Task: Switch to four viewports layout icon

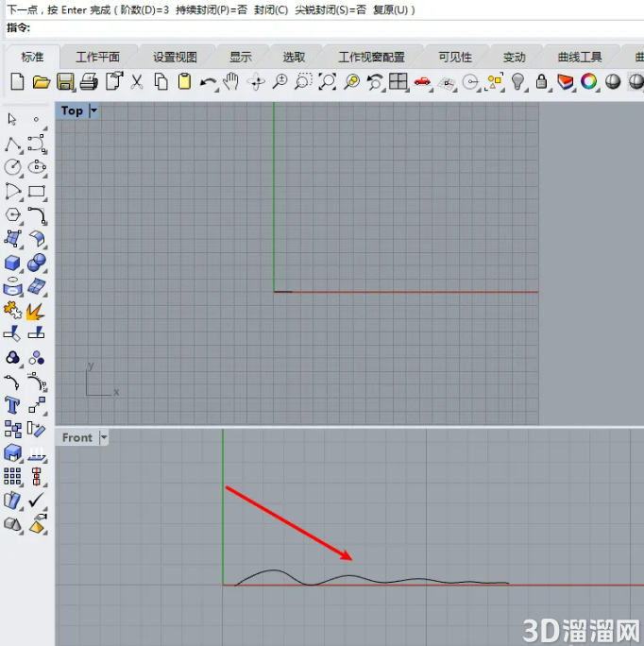Action: [x=398, y=81]
